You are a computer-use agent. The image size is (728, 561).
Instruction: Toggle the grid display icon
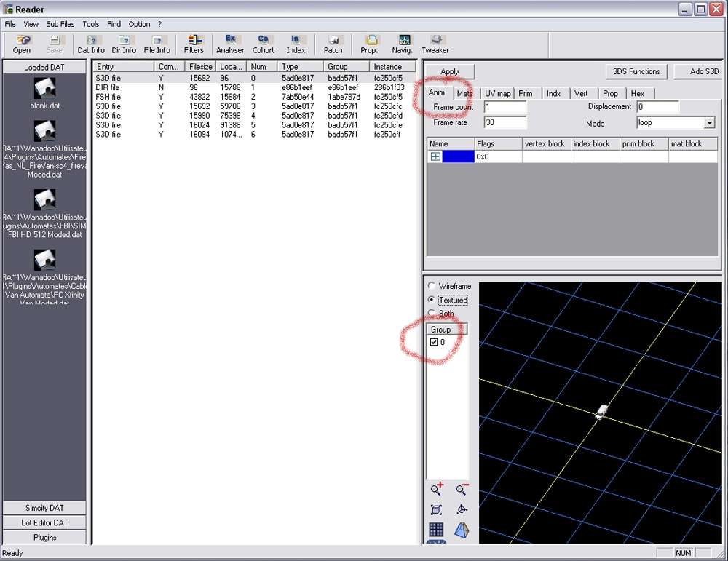point(436,530)
